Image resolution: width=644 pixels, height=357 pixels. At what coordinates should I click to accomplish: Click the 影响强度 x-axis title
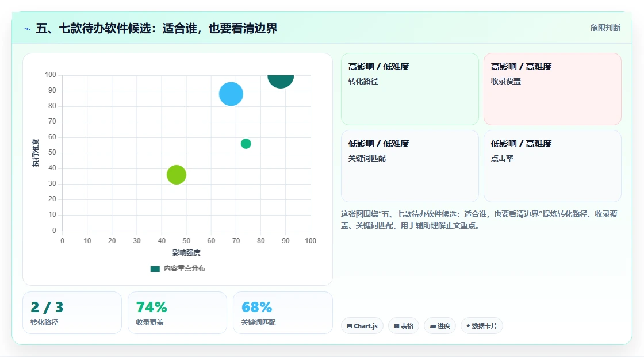click(186, 252)
